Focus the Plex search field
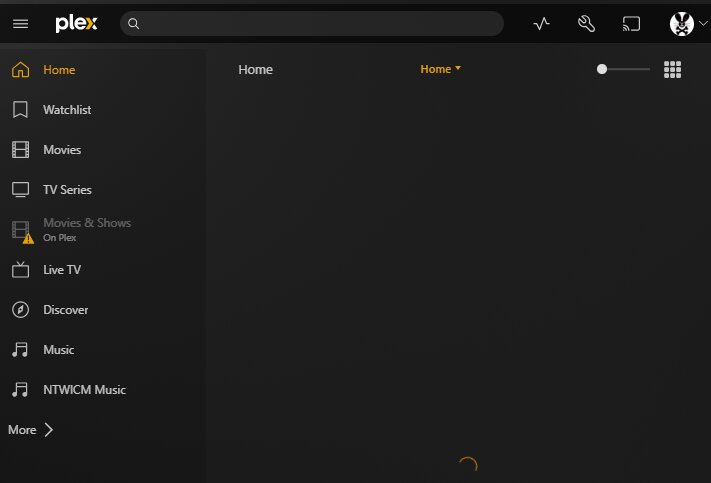The width and height of the screenshot is (711, 483). point(312,24)
